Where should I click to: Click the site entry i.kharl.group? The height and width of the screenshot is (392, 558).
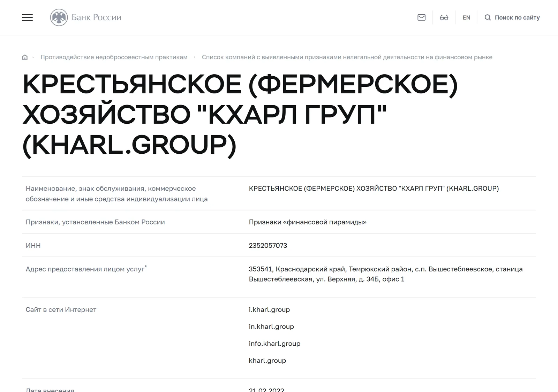point(269,309)
